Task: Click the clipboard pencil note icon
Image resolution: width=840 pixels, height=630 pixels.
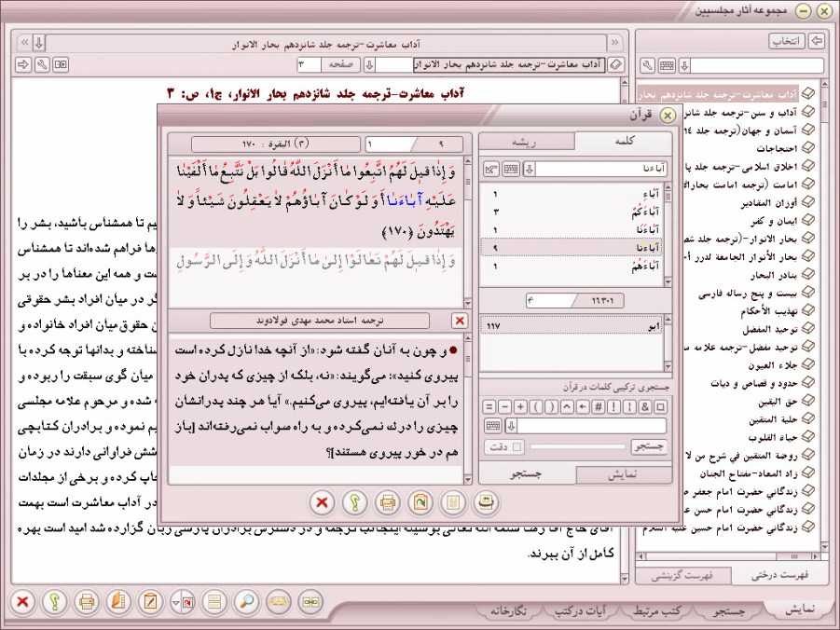Action: [150, 602]
